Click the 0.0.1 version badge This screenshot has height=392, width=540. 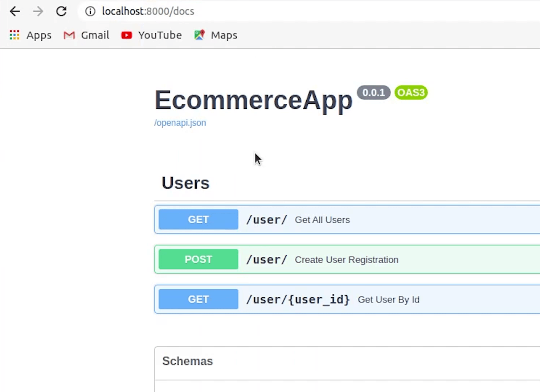(x=373, y=93)
